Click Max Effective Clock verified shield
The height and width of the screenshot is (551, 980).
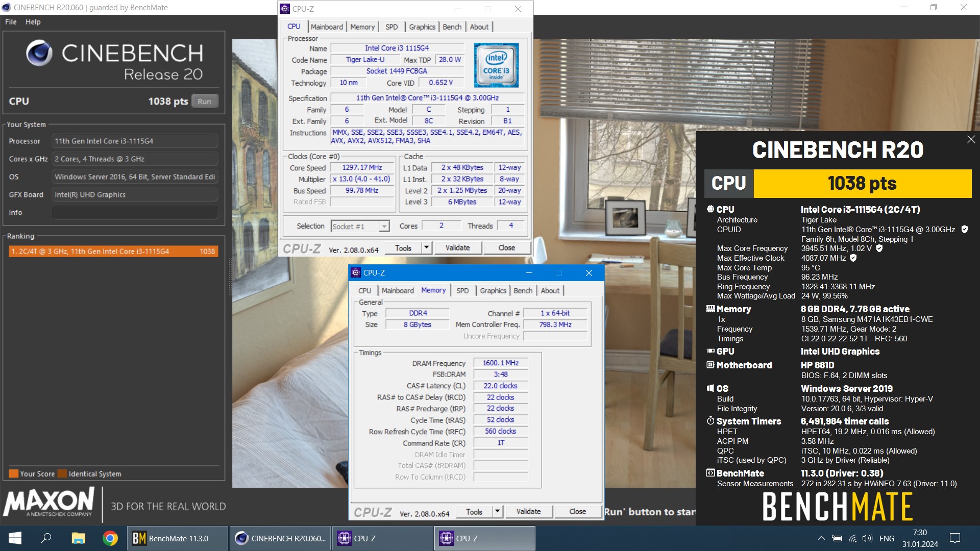pyautogui.click(x=853, y=258)
